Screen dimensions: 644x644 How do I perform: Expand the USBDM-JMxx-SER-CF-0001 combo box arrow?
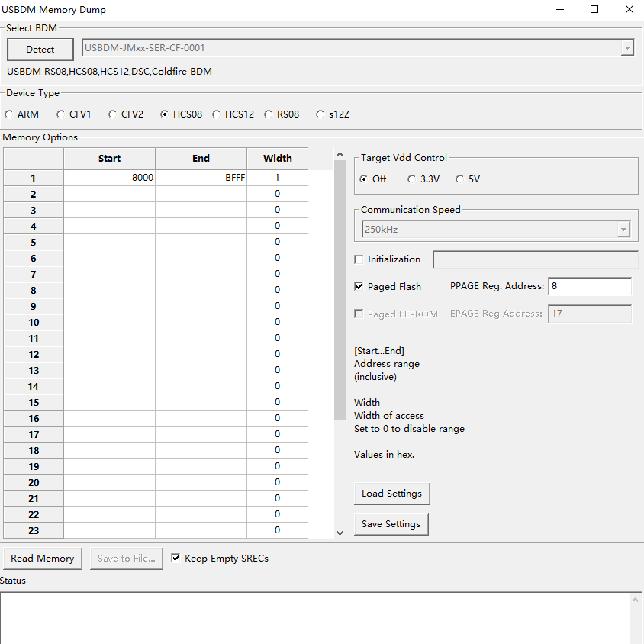point(627,47)
